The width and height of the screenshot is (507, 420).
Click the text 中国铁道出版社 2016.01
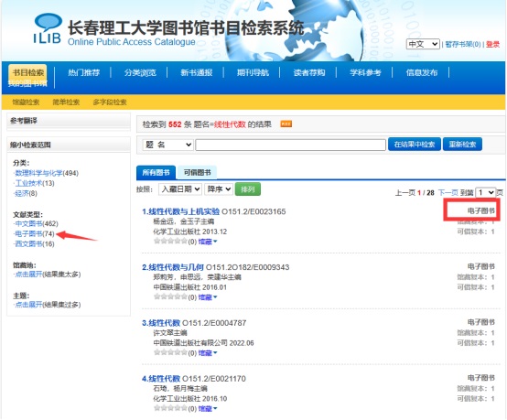point(189,287)
